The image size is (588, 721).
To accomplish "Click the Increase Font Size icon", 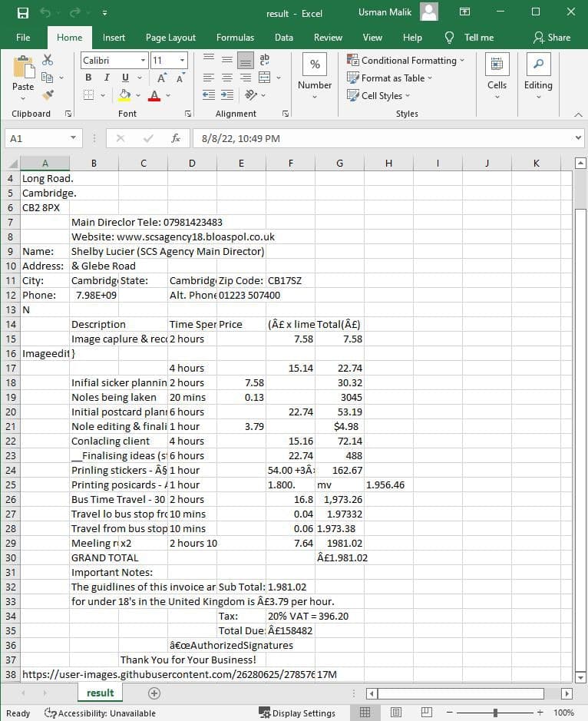I will coord(162,78).
